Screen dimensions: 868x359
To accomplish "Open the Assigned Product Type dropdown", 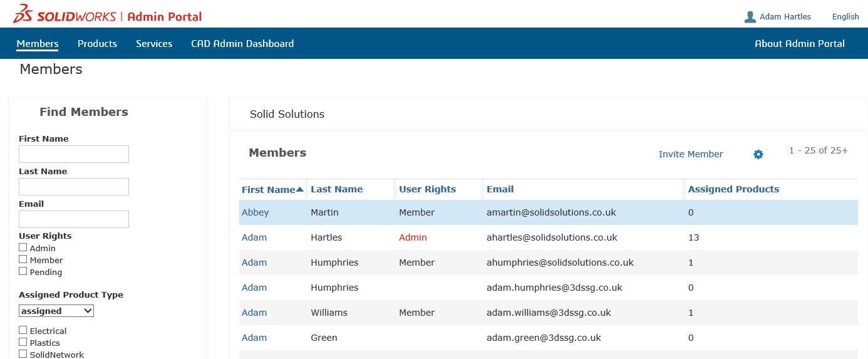I will pyautogui.click(x=56, y=311).
